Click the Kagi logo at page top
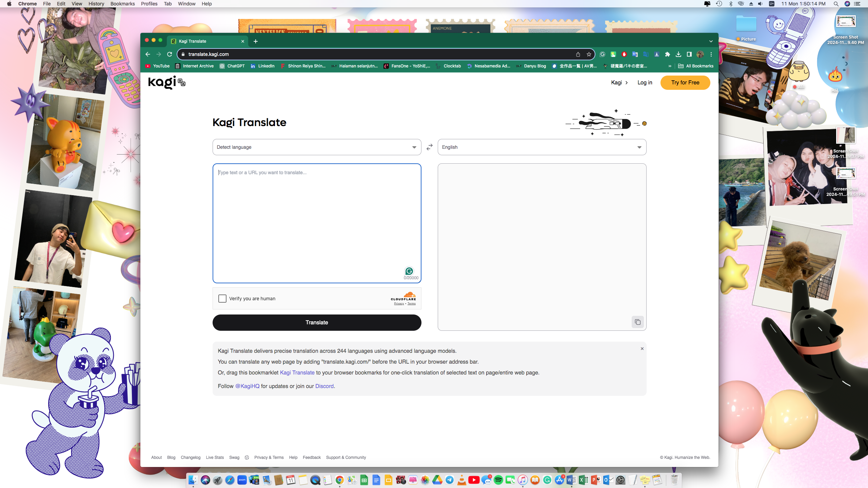Viewport: 868px width, 488px height. tap(167, 82)
